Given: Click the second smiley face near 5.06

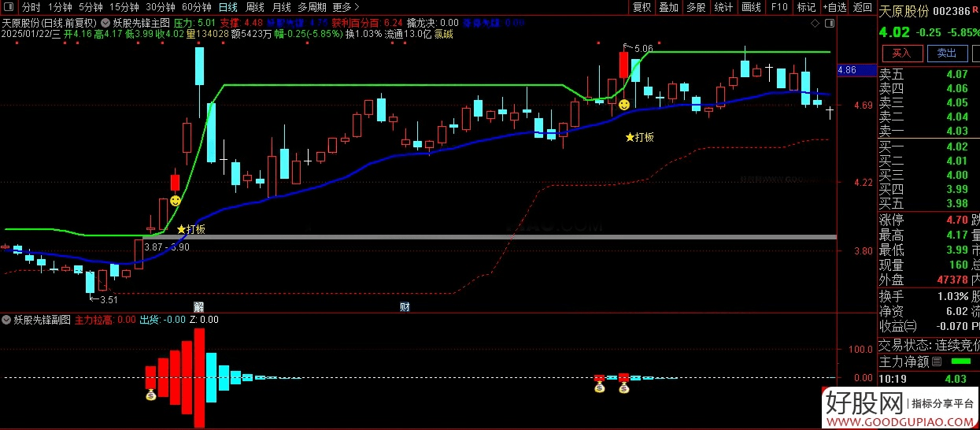Looking at the screenshot, I should [624, 104].
